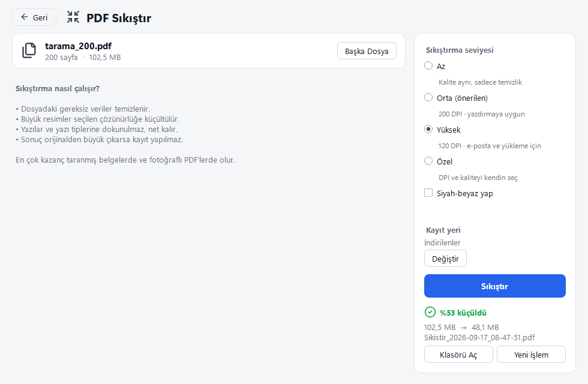Choose Orta (önerilen) compression option

pyautogui.click(x=428, y=97)
